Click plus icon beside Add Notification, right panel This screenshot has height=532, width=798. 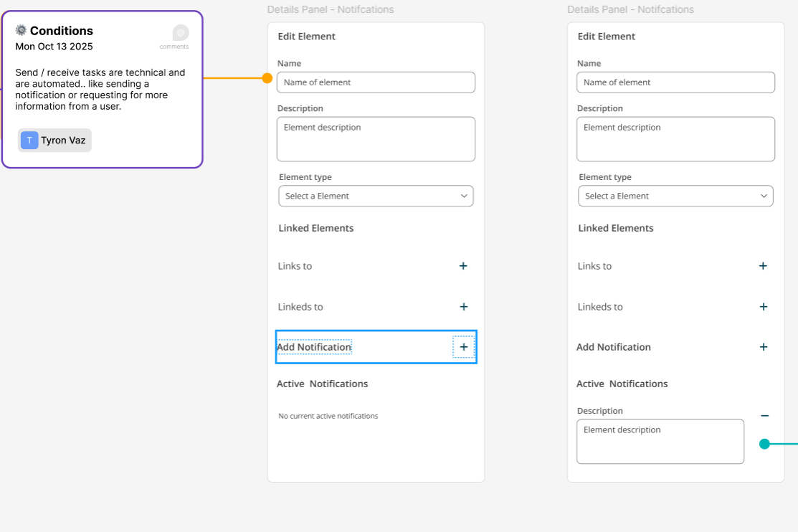(763, 347)
